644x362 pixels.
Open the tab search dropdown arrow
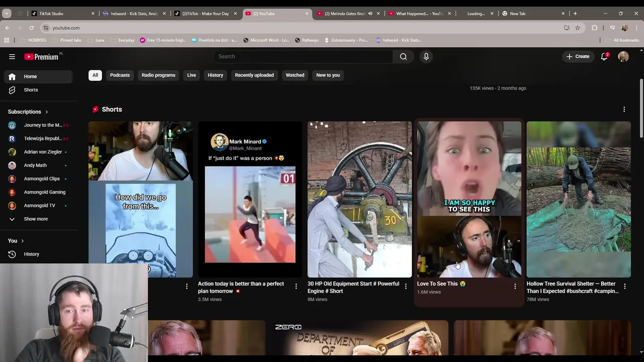pyautogui.click(x=7, y=14)
